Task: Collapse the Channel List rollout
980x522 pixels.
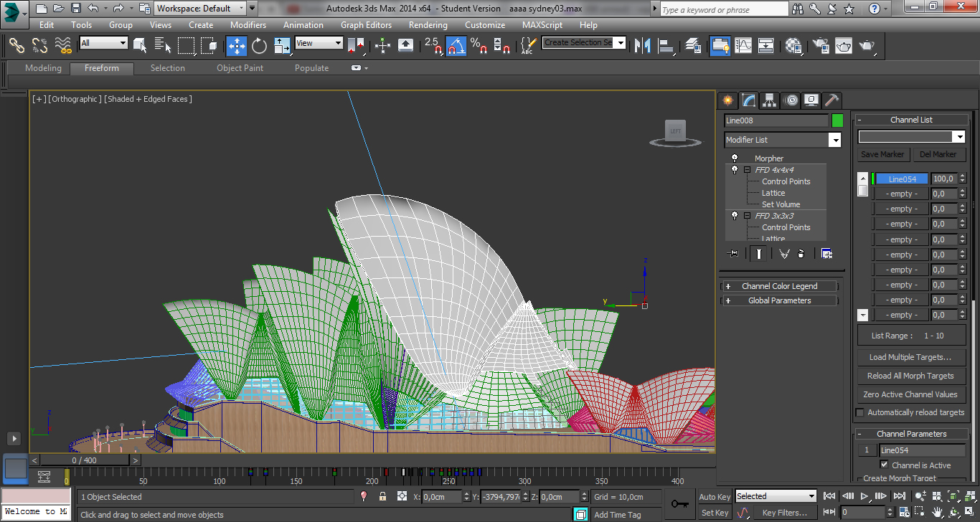Action: click(911, 120)
